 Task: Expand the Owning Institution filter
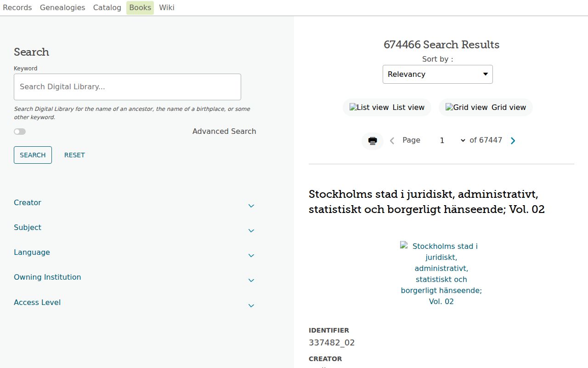(x=135, y=277)
